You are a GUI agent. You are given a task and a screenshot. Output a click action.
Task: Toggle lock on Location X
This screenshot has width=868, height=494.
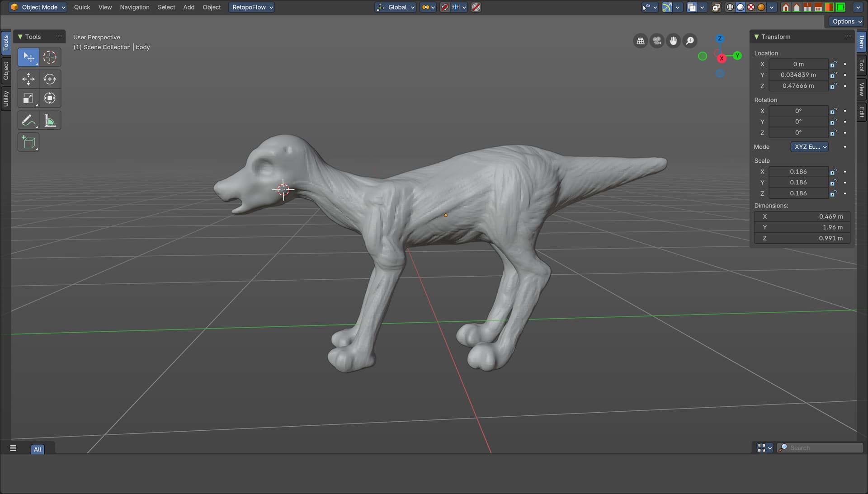[x=833, y=64]
